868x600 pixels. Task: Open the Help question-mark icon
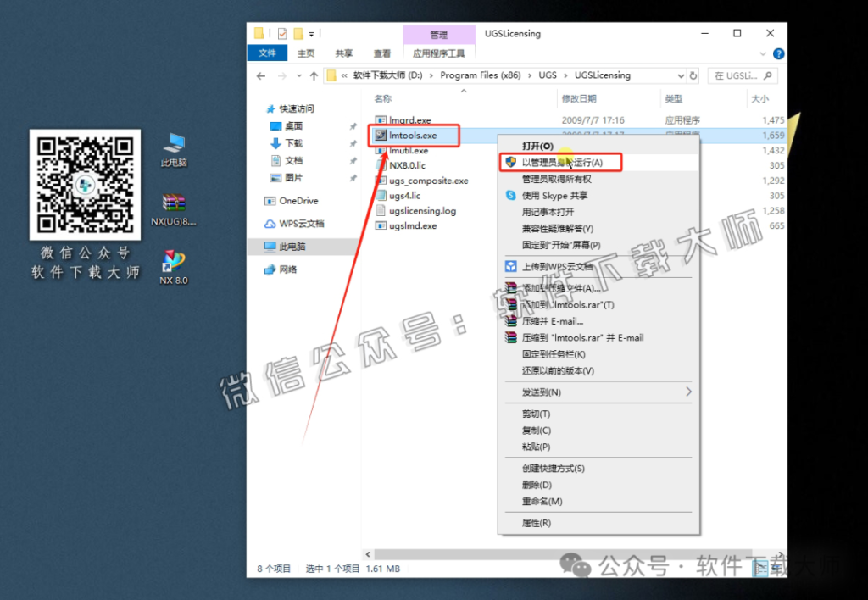[779, 53]
